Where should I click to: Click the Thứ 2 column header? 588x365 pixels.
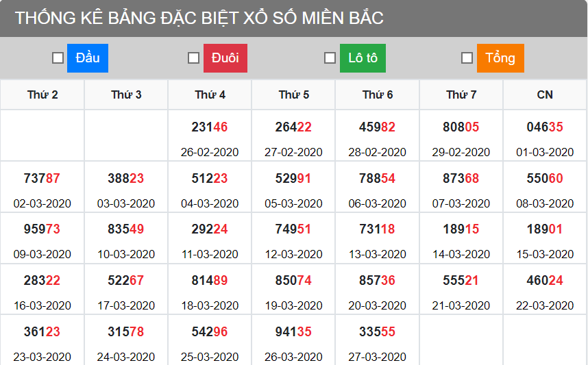pyautogui.click(x=42, y=95)
